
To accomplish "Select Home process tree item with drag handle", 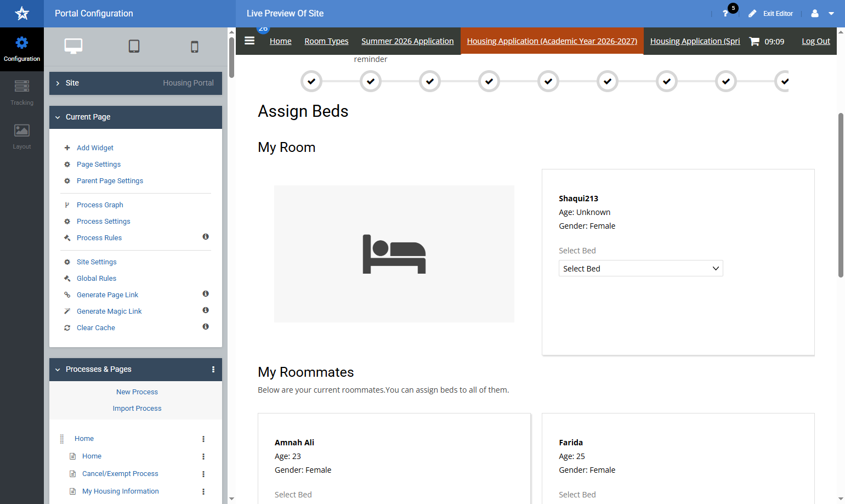I will click(84, 439).
